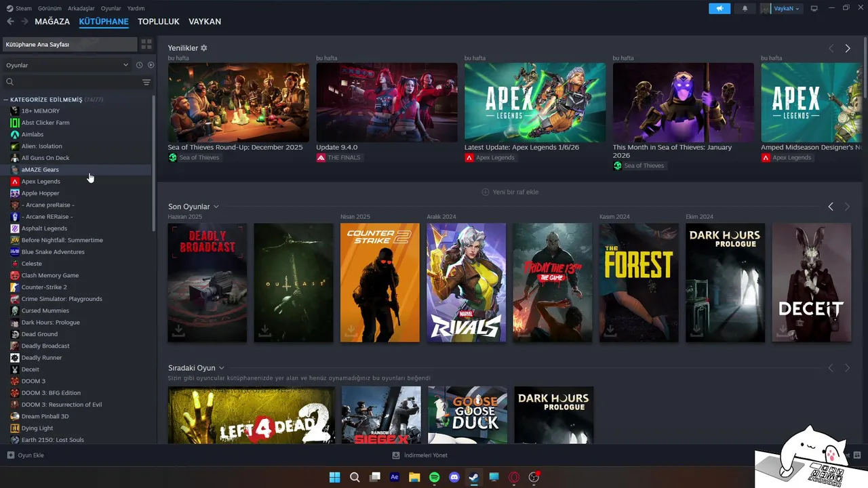Open the Friday the 13th game cover
This screenshot has height=488, width=868.
pyautogui.click(x=553, y=283)
